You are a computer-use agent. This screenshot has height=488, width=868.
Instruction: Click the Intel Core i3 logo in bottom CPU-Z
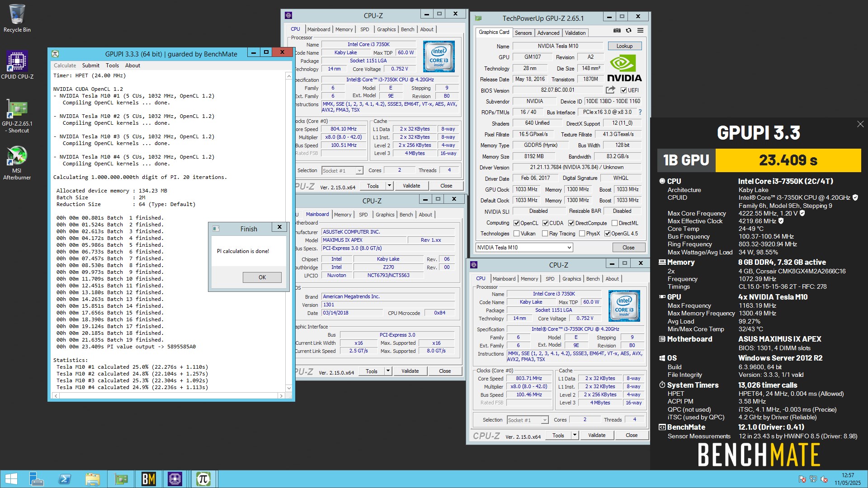[624, 306]
